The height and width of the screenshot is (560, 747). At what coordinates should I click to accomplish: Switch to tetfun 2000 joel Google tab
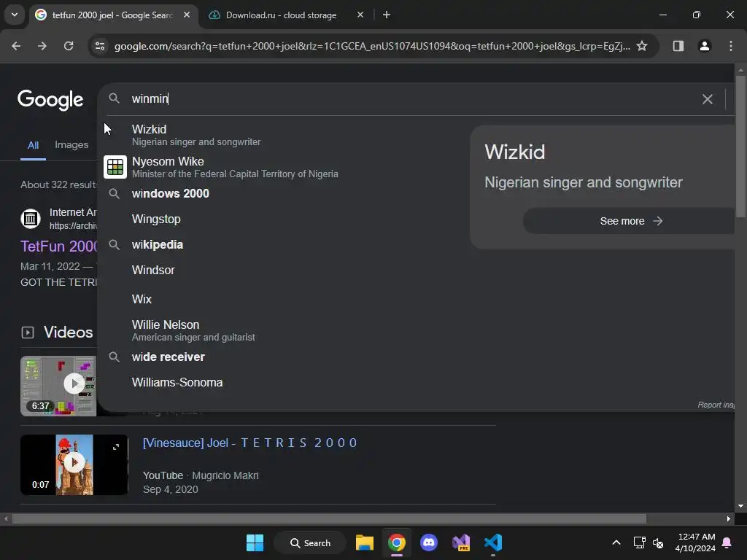112,15
